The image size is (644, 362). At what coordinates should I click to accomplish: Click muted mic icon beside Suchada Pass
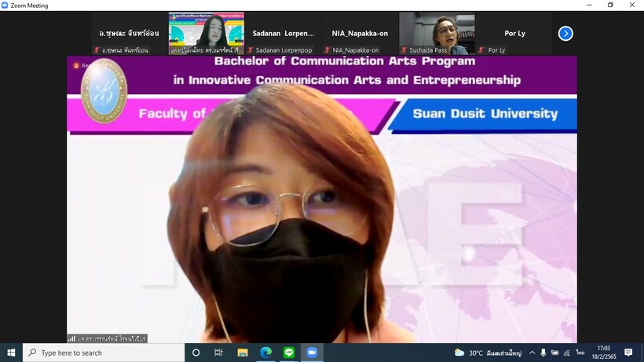404,50
